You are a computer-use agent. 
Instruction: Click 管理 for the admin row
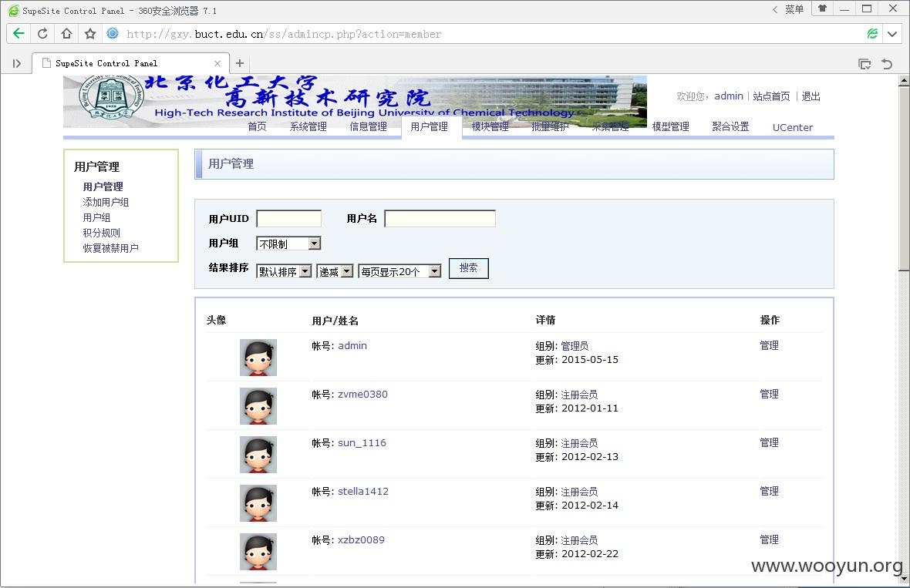[770, 345]
